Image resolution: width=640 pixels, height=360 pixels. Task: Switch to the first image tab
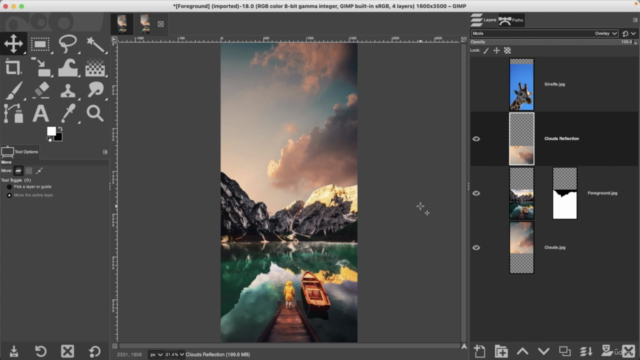[122, 24]
